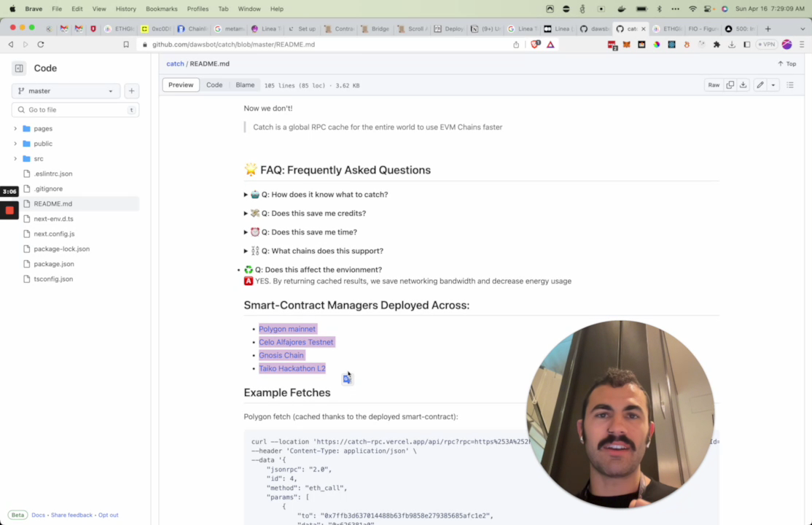Open the edit options dropdown arrow

tap(773, 85)
